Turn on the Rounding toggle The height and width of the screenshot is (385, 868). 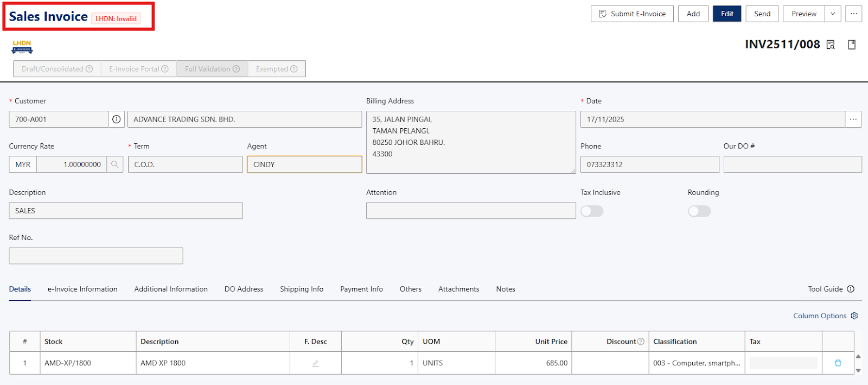point(699,211)
